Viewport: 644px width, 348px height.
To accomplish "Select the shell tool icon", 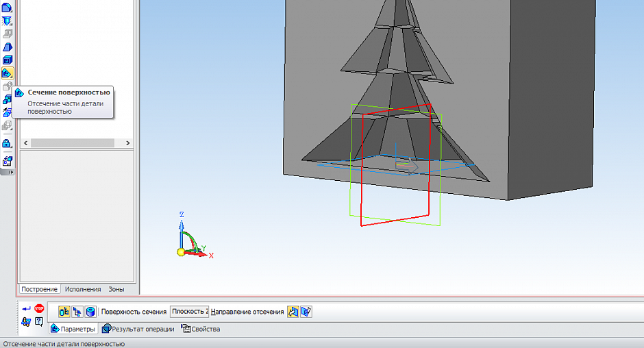I will point(7,60).
